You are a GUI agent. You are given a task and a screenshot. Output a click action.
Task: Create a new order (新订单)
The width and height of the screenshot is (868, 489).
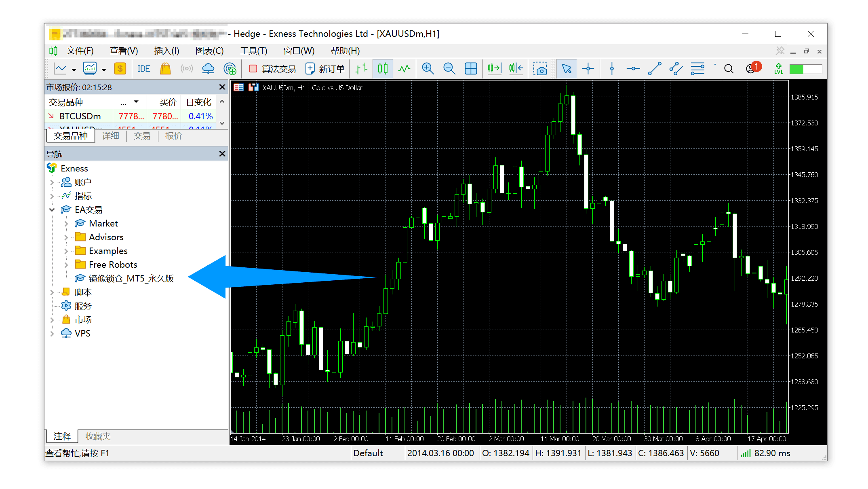(325, 69)
